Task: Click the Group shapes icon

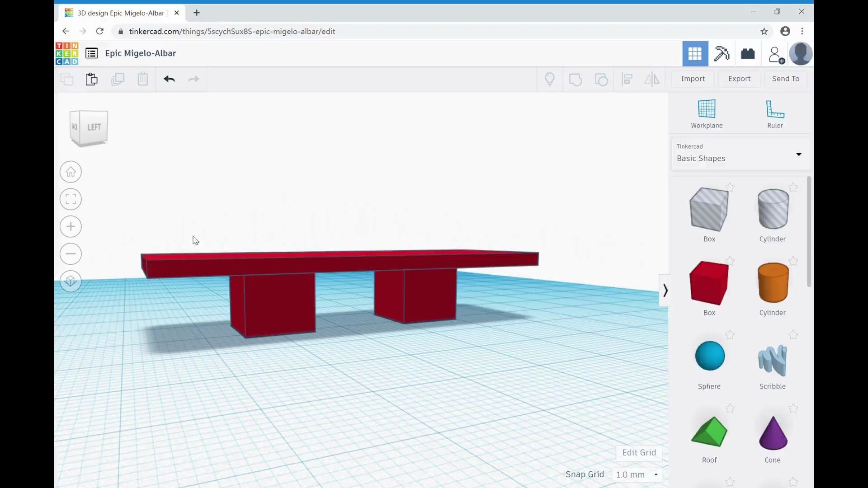Action: [576, 80]
